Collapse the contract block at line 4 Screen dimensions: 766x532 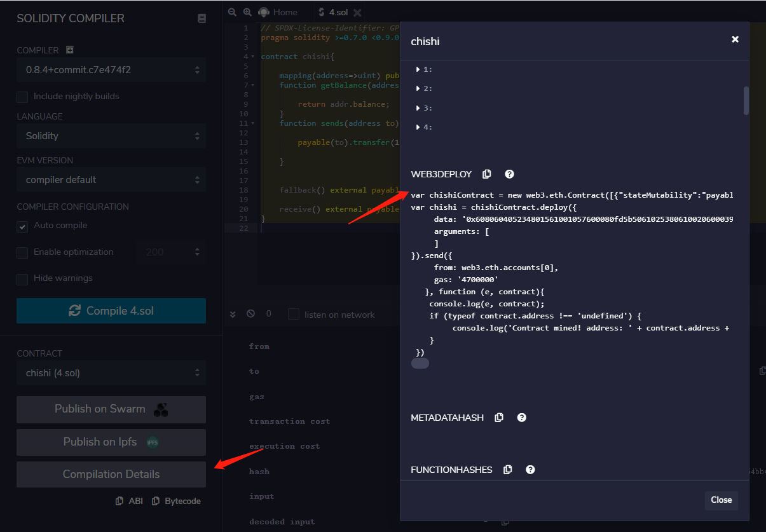[x=253, y=57]
